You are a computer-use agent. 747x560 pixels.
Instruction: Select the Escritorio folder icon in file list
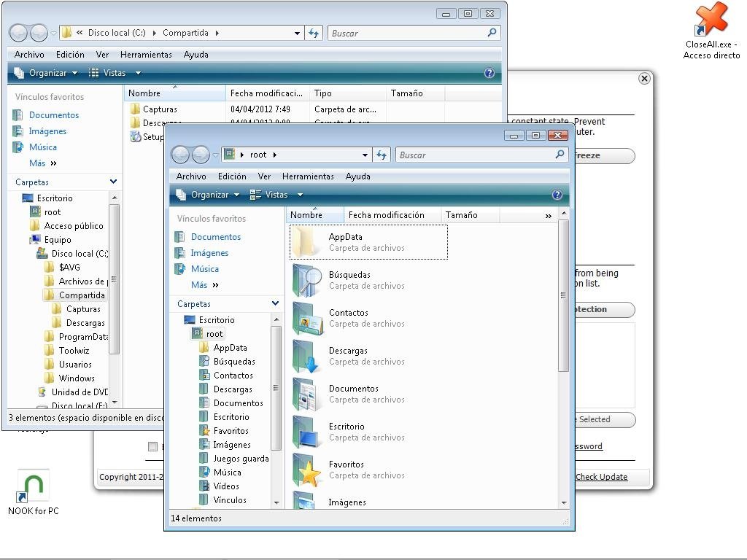tap(307, 432)
